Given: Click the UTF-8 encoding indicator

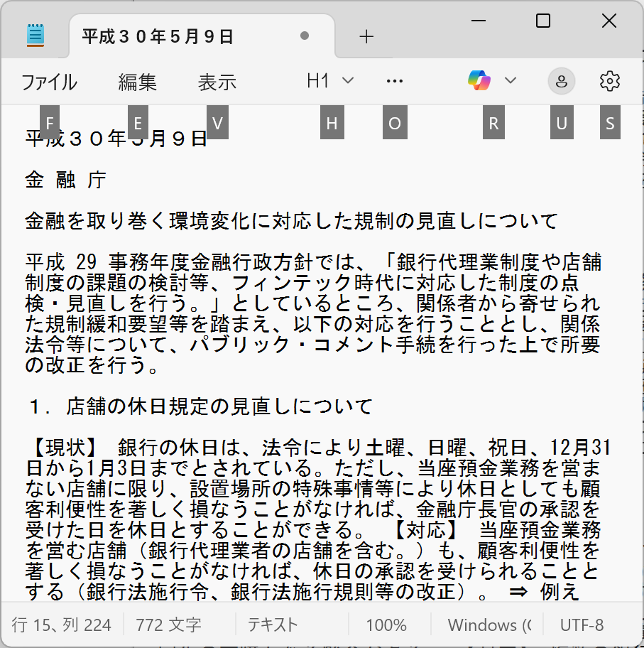Looking at the screenshot, I should [x=582, y=625].
